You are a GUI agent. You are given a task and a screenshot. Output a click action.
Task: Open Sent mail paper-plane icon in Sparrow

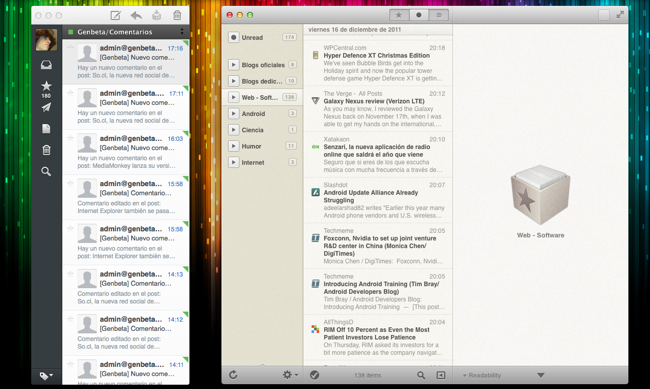(46, 107)
